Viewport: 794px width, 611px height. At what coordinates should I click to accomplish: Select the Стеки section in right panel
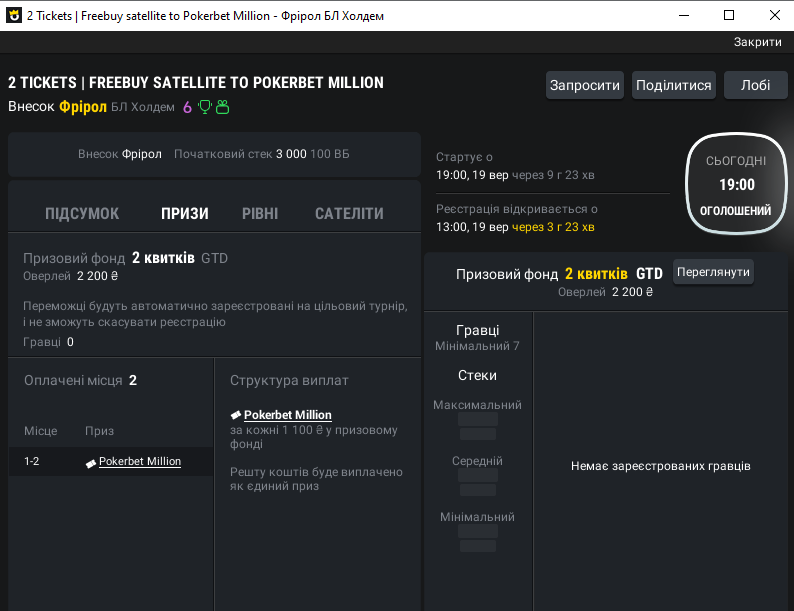coord(478,375)
